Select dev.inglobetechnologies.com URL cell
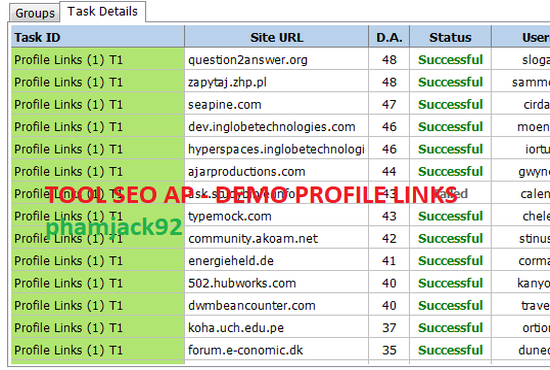The height and width of the screenshot is (370, 550). [276, 127]
